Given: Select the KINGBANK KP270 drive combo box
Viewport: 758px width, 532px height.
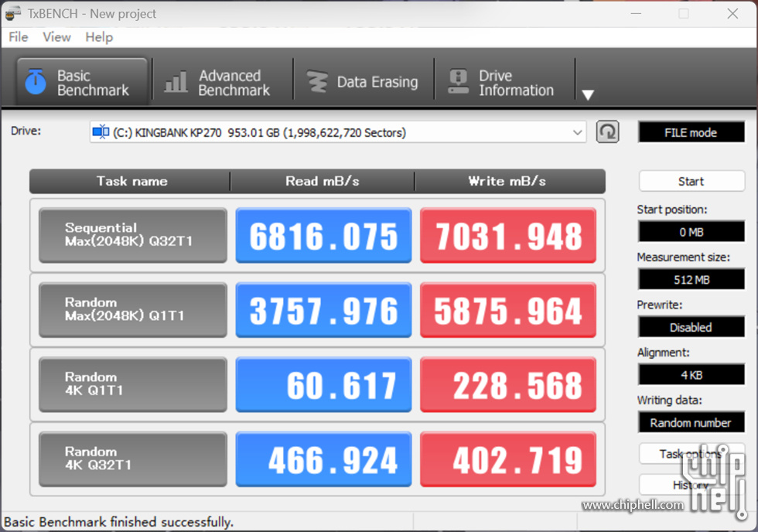Looking at the screenshot, I should coord(338,132).
